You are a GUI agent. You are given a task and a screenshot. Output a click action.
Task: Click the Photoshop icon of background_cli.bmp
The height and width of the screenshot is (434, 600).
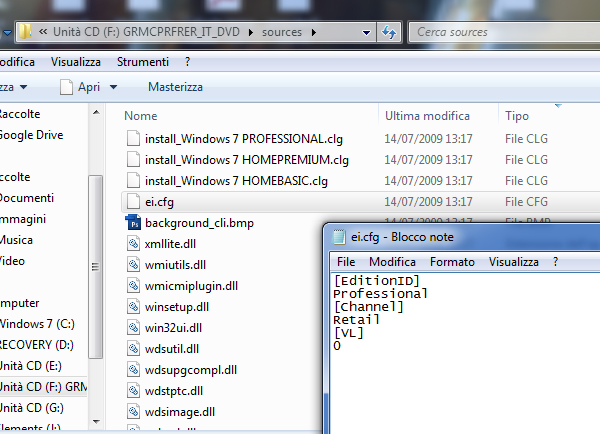[133, 222]
